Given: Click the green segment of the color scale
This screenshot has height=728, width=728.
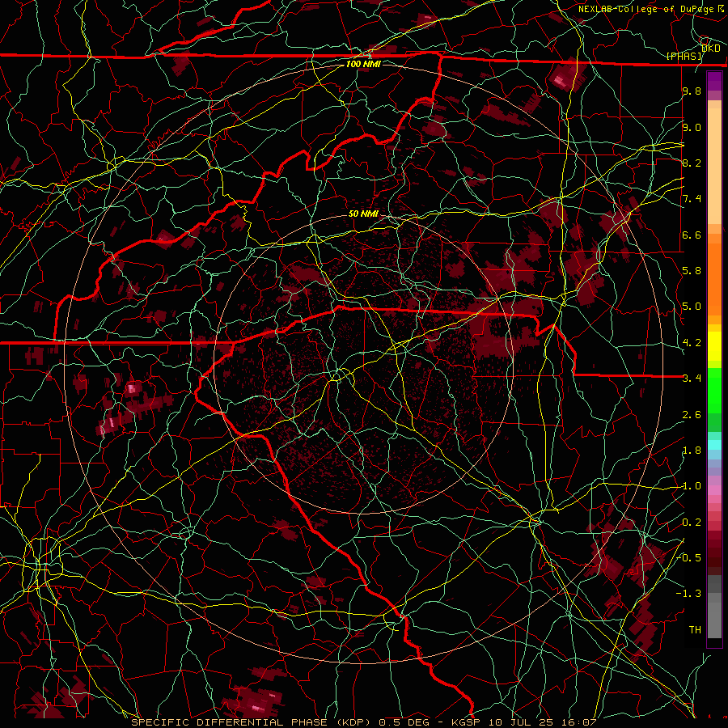Looking at the screenshot, I should (x=714, y=390).
